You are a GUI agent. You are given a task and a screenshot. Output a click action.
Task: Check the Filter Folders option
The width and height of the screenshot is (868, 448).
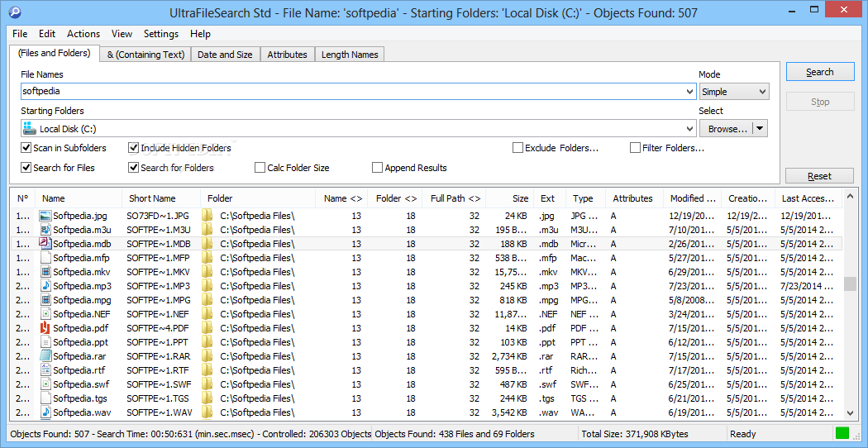(635, 148)
